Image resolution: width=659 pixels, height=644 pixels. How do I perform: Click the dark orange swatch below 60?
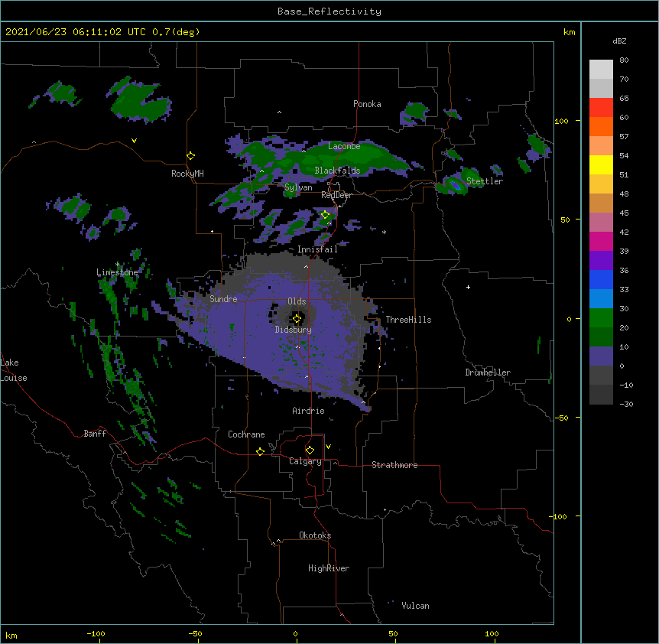pyautogui.click(x=601, y=126)
